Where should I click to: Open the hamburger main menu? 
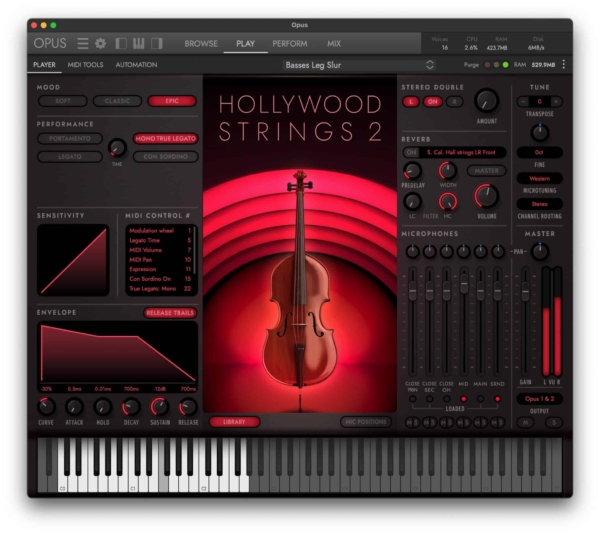pyautogui.click(x=83, y=43)
